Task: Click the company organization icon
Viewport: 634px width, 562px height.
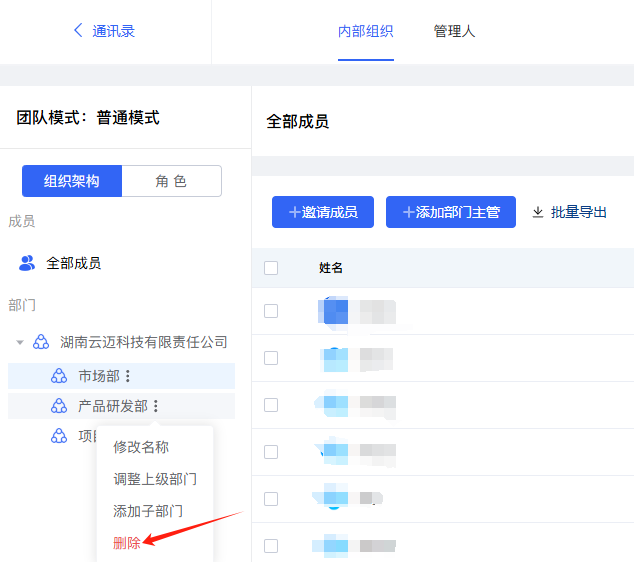Action: tap(41, 342)
